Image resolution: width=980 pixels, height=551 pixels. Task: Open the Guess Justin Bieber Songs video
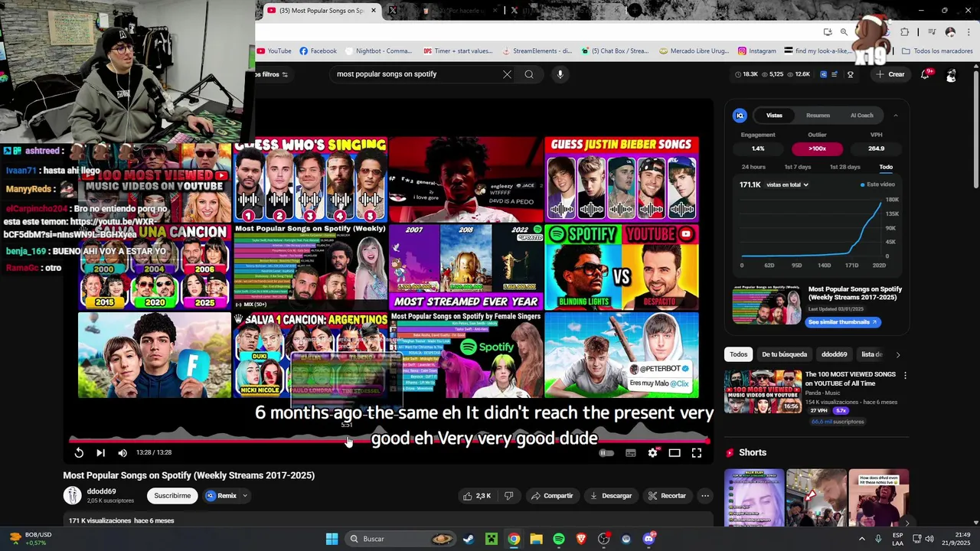point(621,180)
